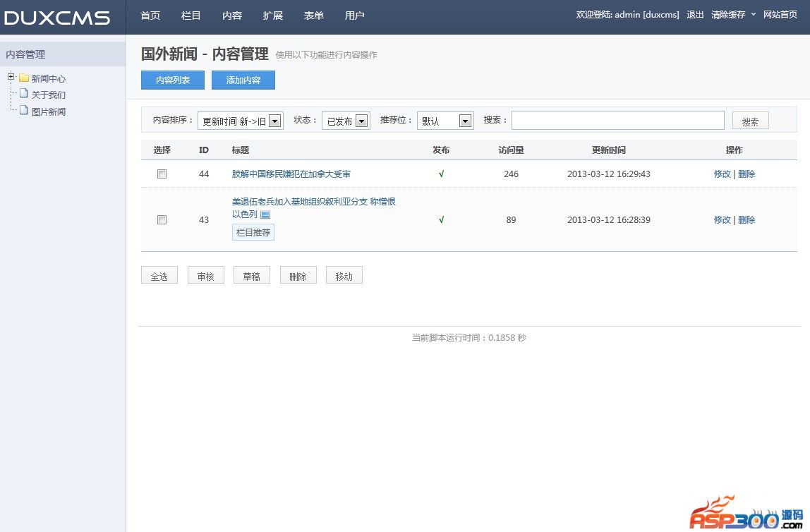Expand the 新闻中心 tree node
The image size is (810, 532).
(x=11, y=76)
